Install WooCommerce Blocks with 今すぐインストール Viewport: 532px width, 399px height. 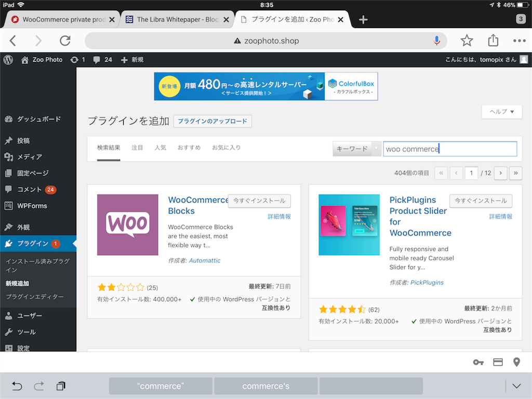[259, 201]
